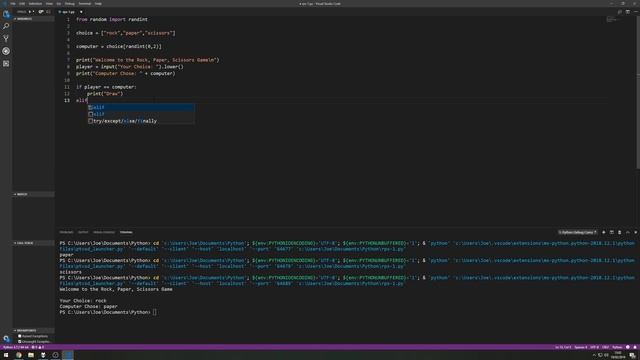
Task: Maximize the terminal panel size
Action: (628, 232)
